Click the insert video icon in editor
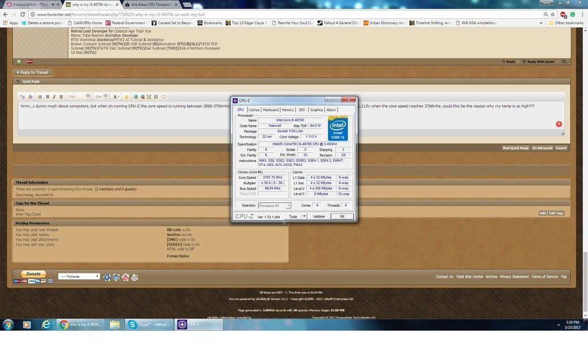588x364 pixels. [156, 96]
